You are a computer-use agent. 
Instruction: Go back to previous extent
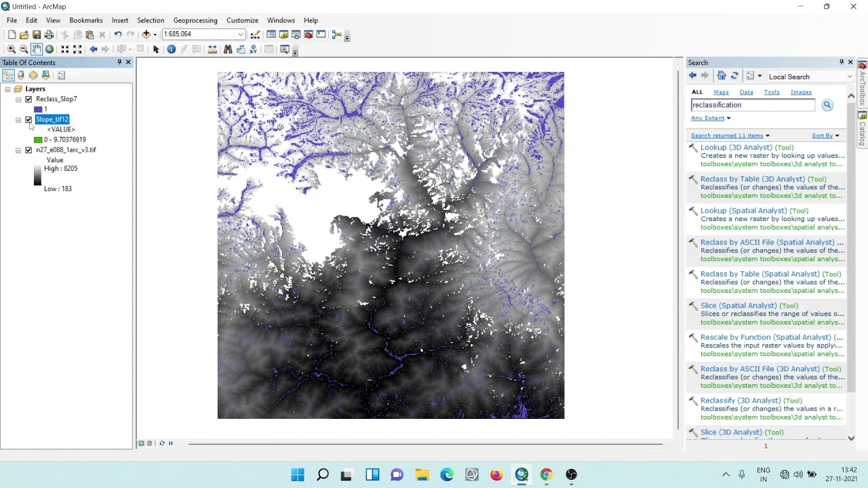point(94,49)
